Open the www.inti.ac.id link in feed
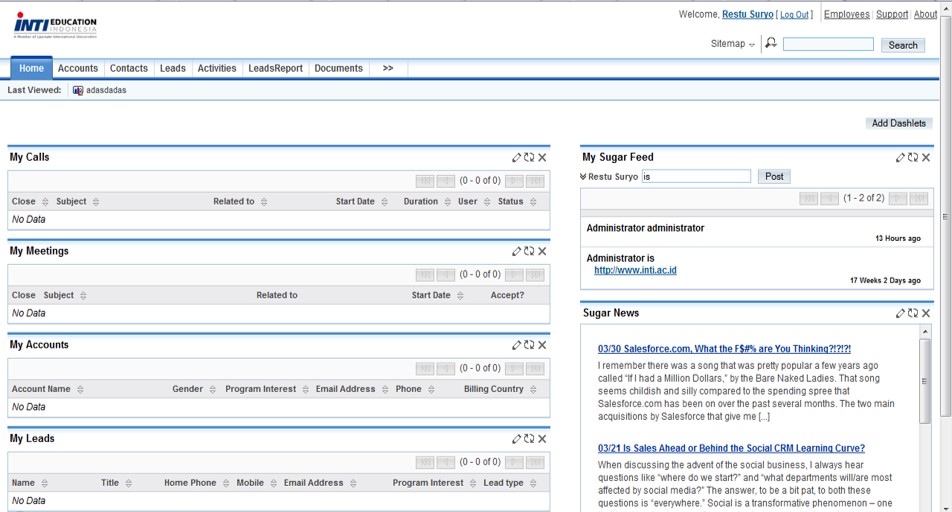Image resolution: width=952 pixels, height=512 pixels. coord(635,270)
